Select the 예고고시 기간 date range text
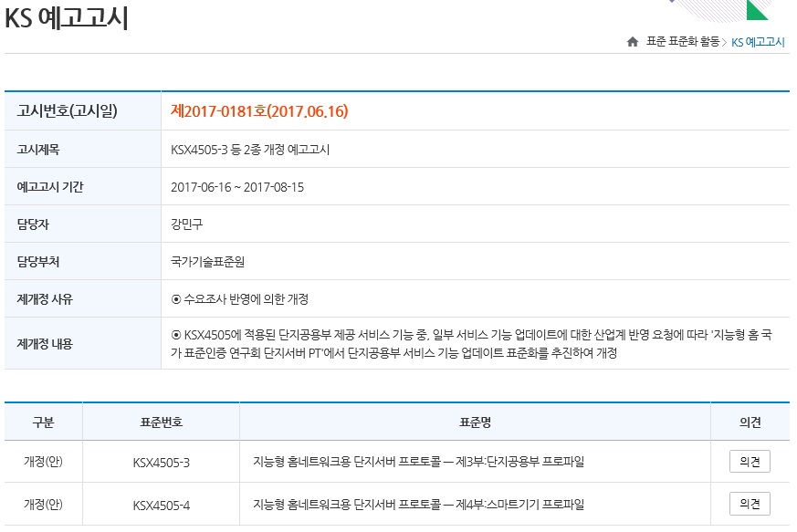 pyautogui.click(x=239, y=184)
